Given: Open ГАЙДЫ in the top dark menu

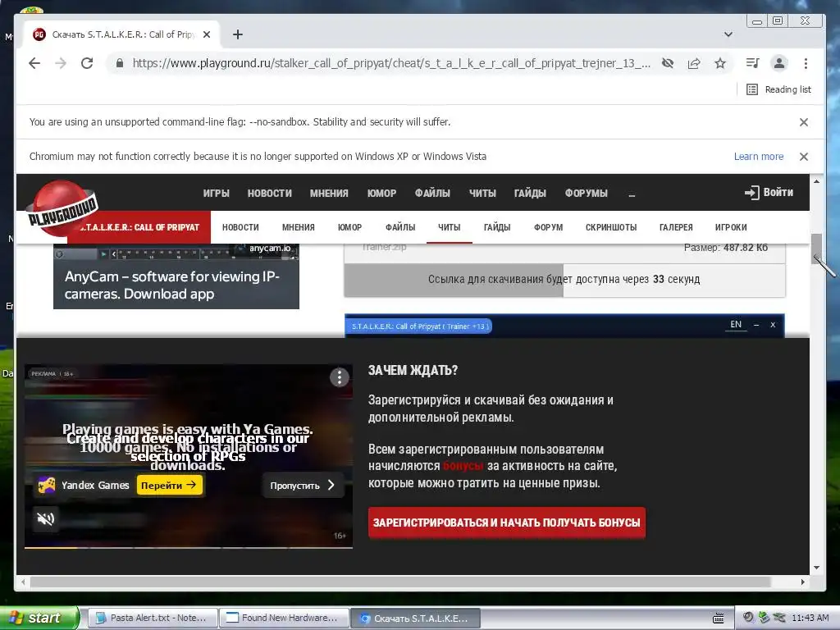Looking at the screenshot, I should 530,193.
